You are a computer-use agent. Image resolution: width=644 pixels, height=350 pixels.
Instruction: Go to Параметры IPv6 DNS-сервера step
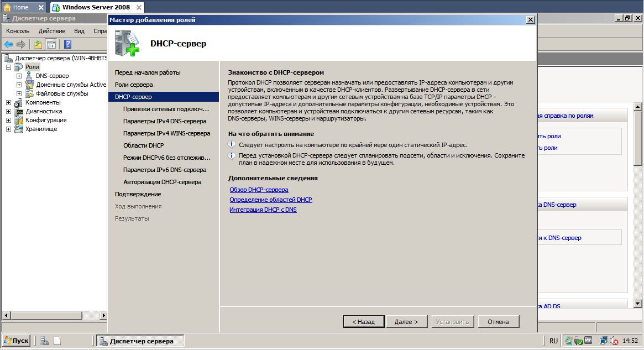point(165,170)
